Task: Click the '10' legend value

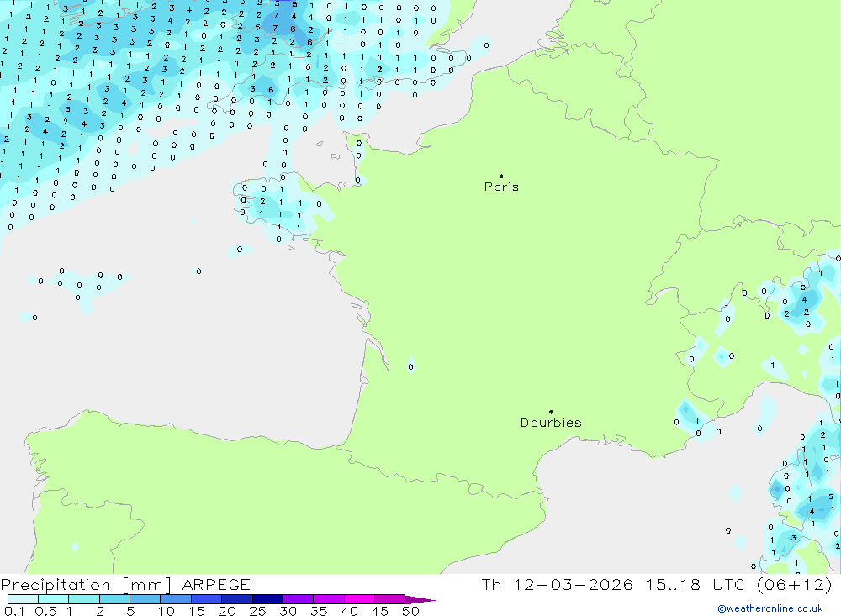Action: click(167, 611)
